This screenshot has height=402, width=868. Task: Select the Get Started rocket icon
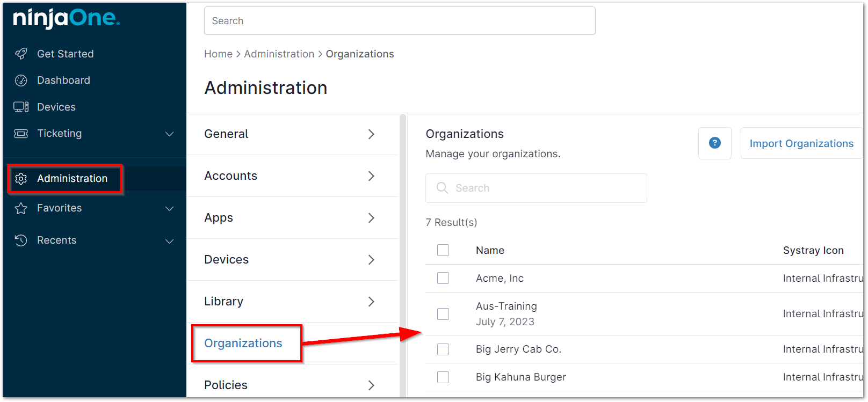pyautogui.click(x=20, y=54)
